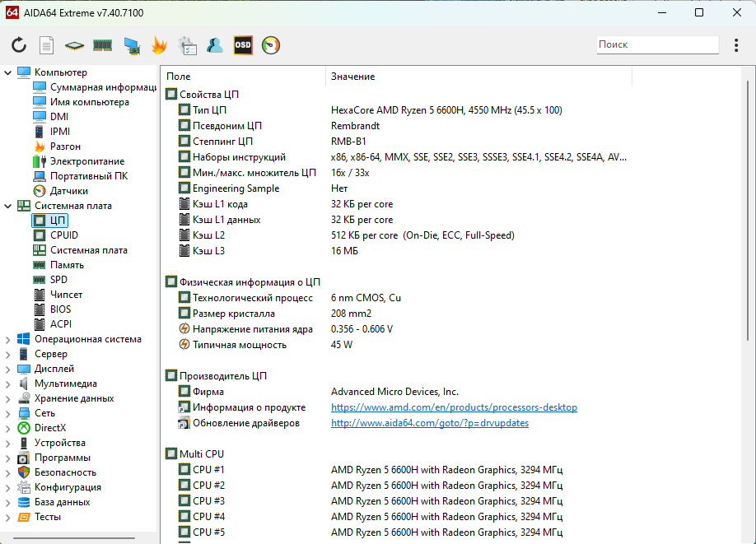Image resolution: width=756 pixels, height=544 pixels.
Task: Open the memory benchmark RAM icon
Action: coord(102,45)
